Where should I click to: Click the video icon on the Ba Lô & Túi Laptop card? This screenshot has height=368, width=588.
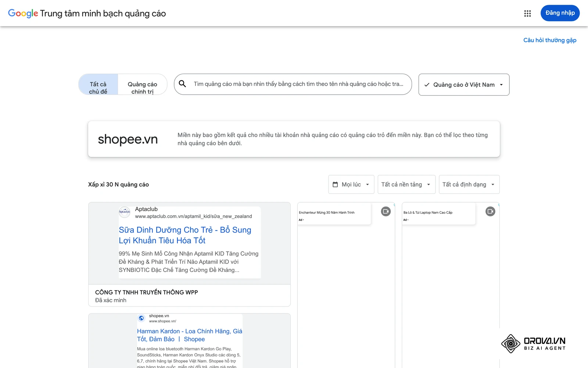(x=490, y=211)
